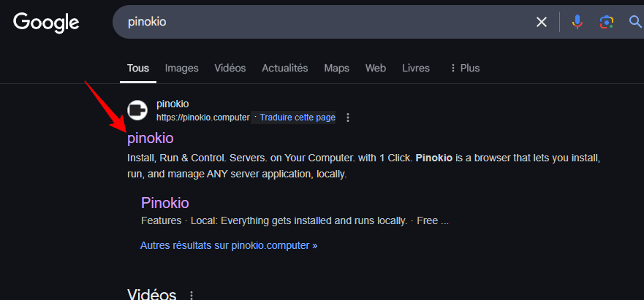Screen dimensions: 644x300
Task: Open the Actualités tab
Action: (285, 68)
